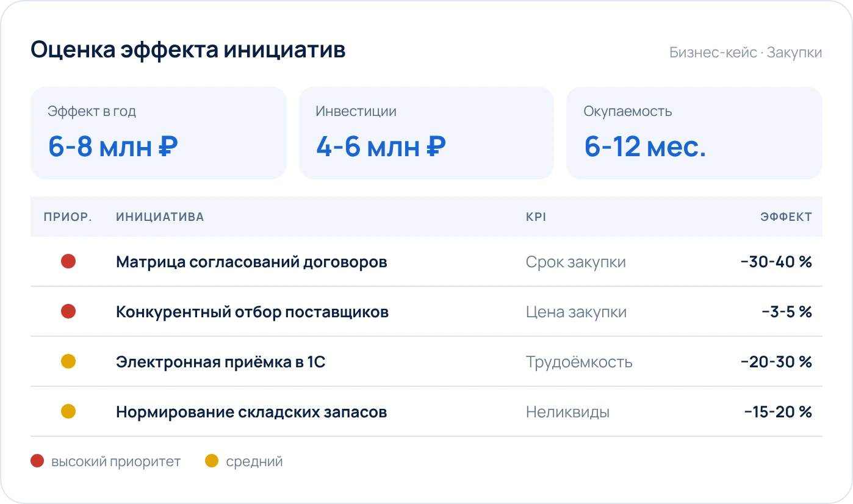Click the red priority dot for Конкурентный отбор поставщиков
Screen dimensions: 853x504
68,312
